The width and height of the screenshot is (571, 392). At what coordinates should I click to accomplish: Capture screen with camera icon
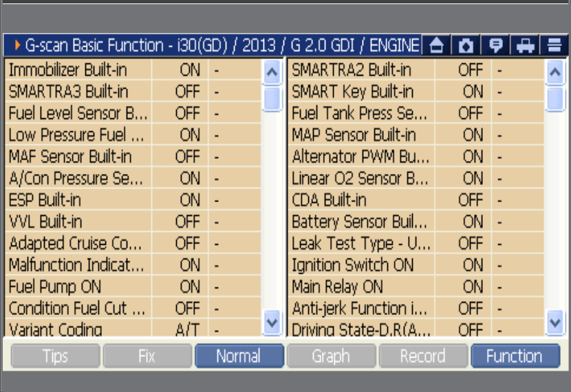tap(466, 45)
